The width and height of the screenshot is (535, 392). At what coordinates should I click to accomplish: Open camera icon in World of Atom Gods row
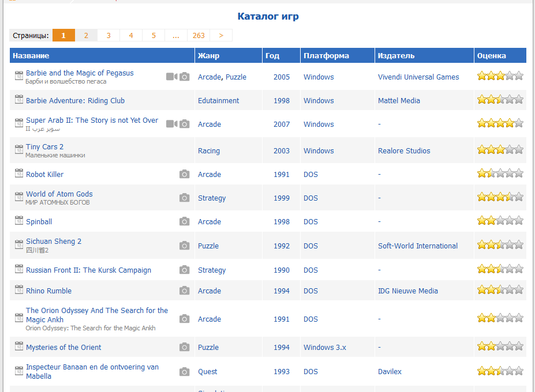(184, 198)
